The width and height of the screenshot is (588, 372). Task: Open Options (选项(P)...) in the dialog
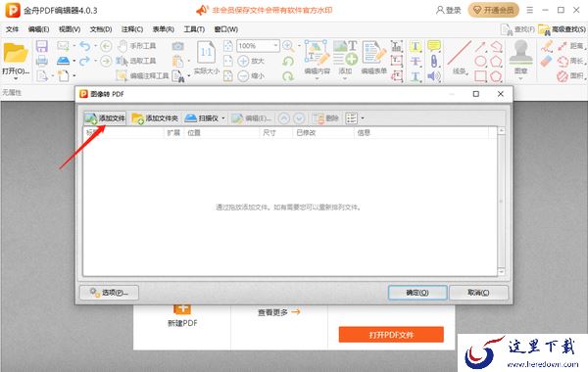tap(109, 293)
